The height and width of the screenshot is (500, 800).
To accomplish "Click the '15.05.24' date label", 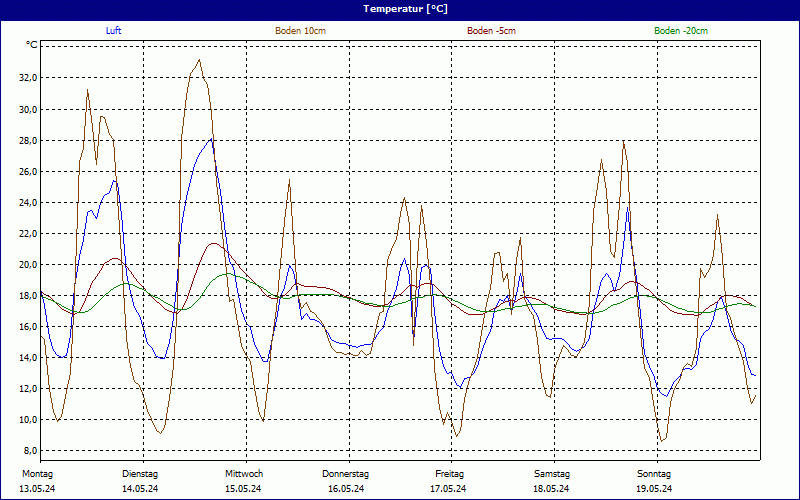I will tap(243, 489).
